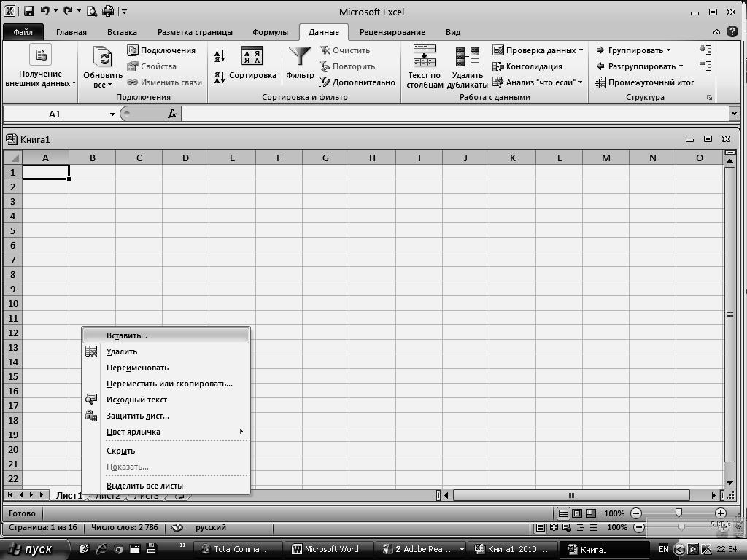The image size is (747, 560).
Task: Click the Excel help question mark icon
Action: point(732,32)
